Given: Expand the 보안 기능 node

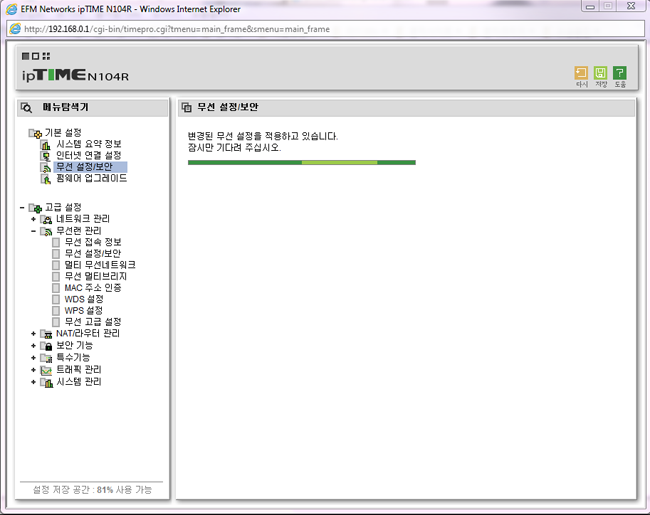Looking at the screenshot, I should [34, 345].
